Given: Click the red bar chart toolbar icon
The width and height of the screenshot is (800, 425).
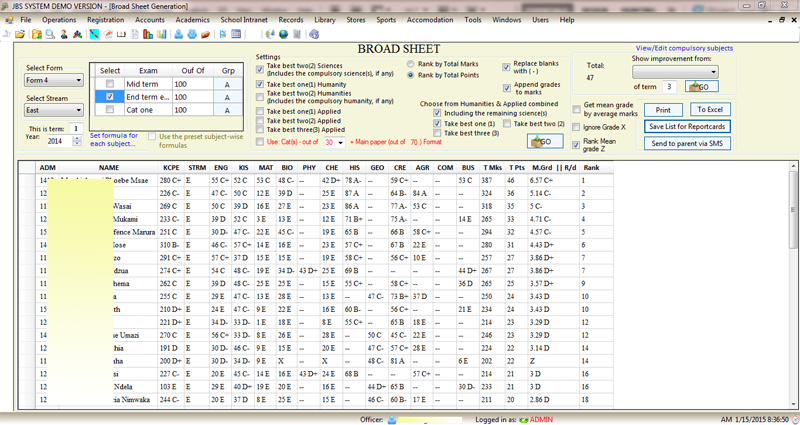Looking at the screenshot, I should pyautogui.click(x=149, y=34).
